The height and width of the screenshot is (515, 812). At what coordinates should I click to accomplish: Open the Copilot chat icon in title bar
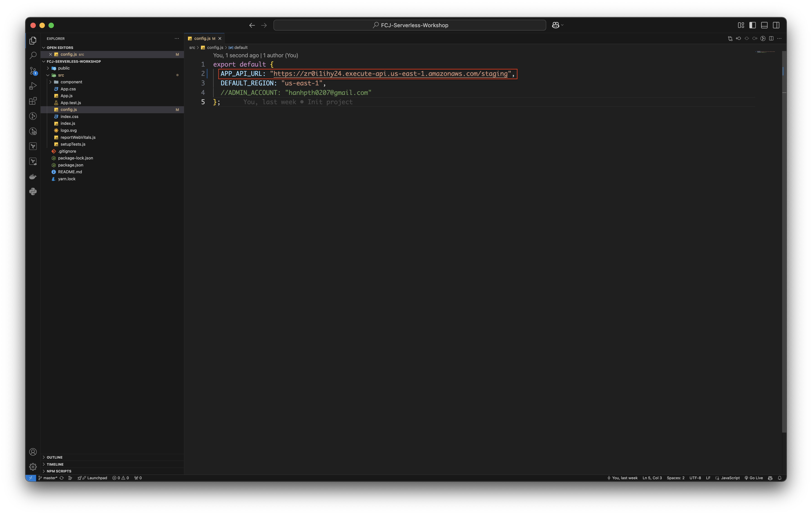(x=555, y=25)
